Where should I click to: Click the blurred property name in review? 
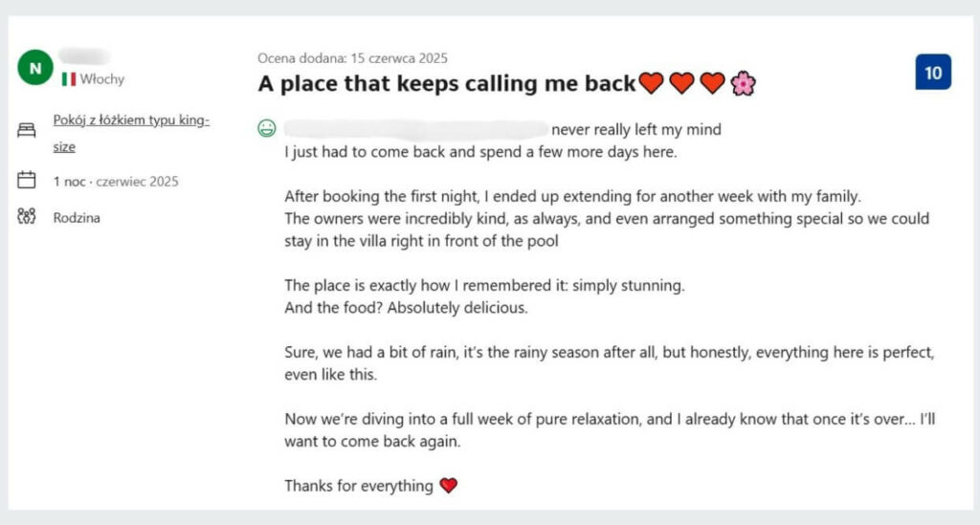point(415,128)
